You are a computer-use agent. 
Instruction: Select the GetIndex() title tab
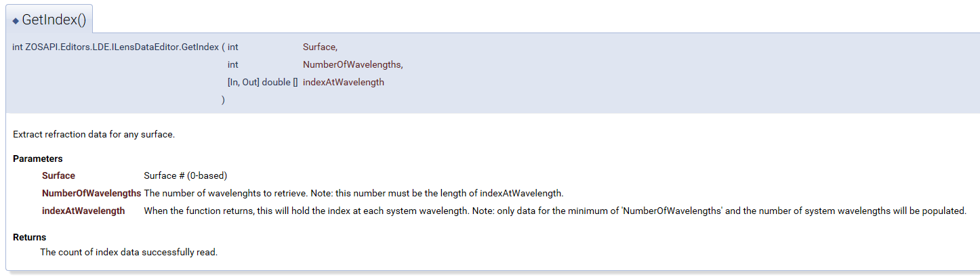pyautogui.click(x=49, y=20)
